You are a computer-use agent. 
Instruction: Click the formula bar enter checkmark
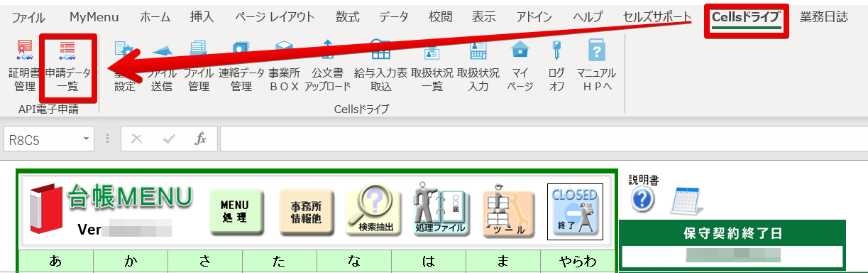[169, 139]
